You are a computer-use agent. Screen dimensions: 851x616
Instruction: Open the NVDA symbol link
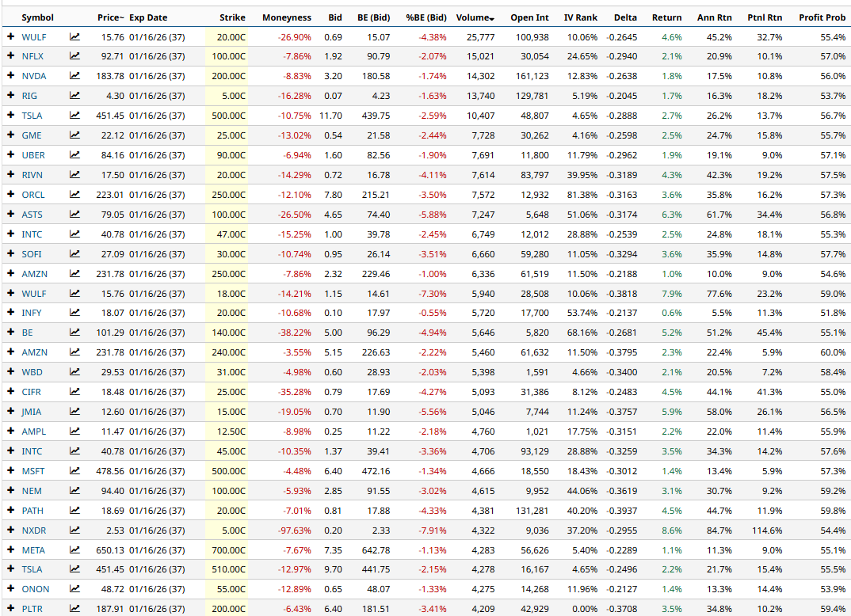(x=33, y=76)
